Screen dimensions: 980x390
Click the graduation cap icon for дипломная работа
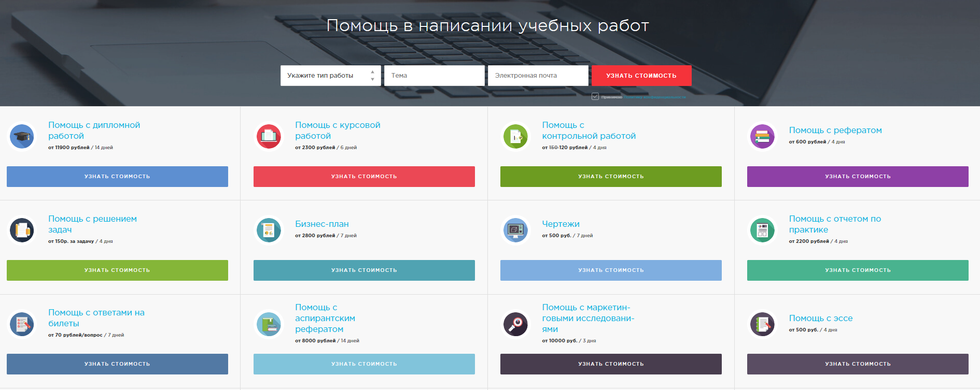(22, 136)
